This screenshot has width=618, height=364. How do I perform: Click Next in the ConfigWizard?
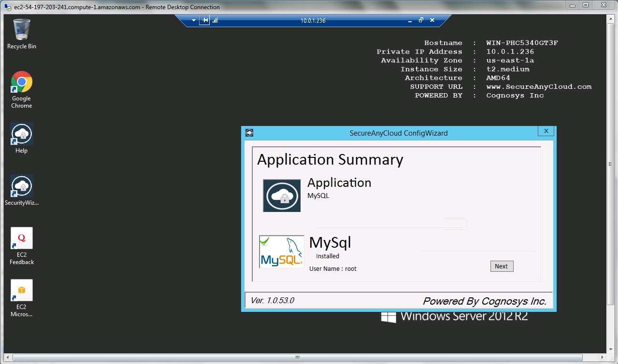(501, 266)
